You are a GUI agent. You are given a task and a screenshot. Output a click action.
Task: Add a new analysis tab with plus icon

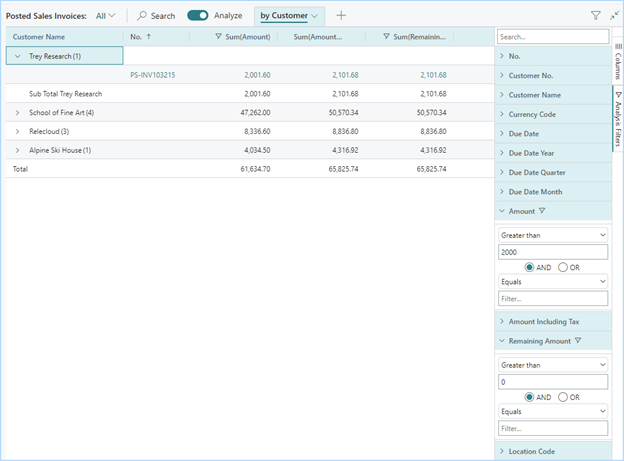click(341, 16)
